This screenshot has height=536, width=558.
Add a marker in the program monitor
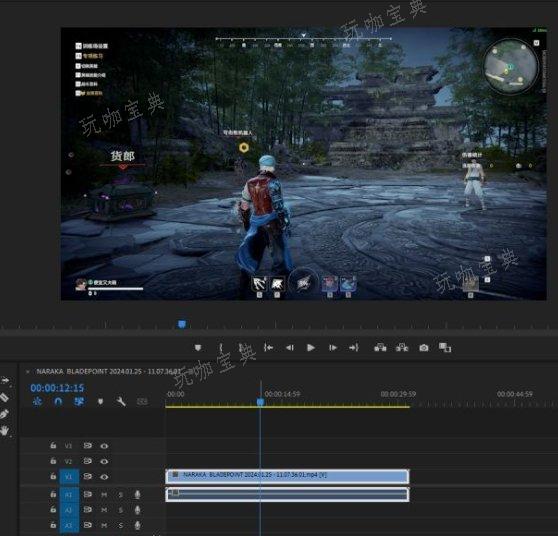point(198,348)
